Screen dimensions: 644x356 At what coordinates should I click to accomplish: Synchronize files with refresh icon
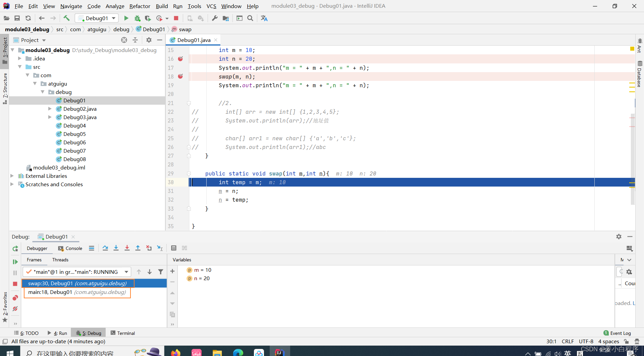pyautogui.click(x=28, y=18)
